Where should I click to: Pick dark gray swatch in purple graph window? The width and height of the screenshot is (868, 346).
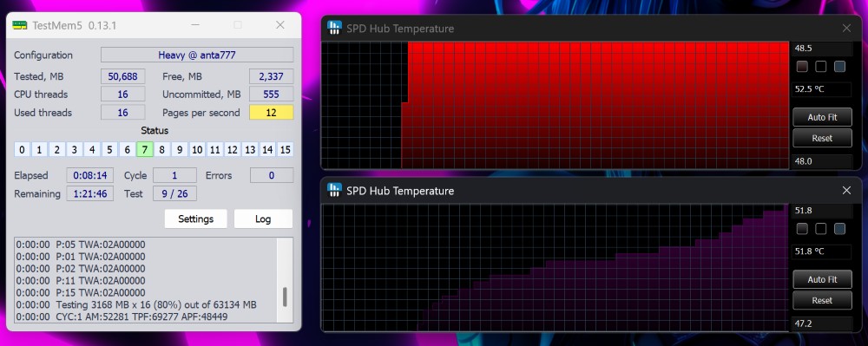coord(802,228)
